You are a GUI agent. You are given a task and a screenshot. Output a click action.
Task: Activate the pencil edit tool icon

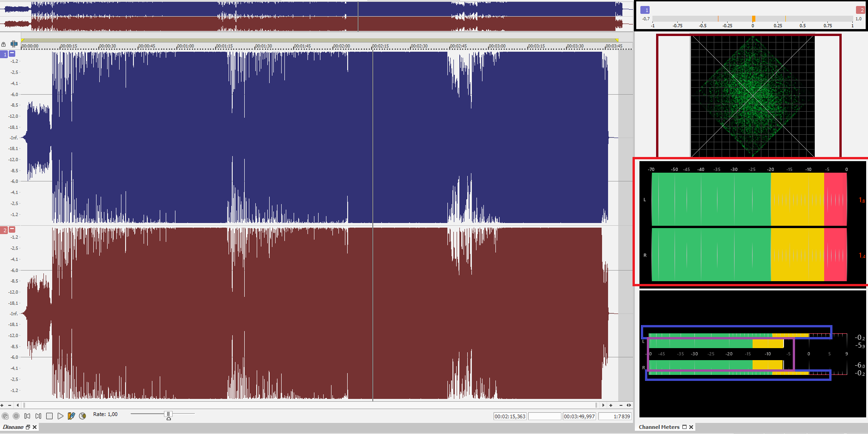[71, 416]
